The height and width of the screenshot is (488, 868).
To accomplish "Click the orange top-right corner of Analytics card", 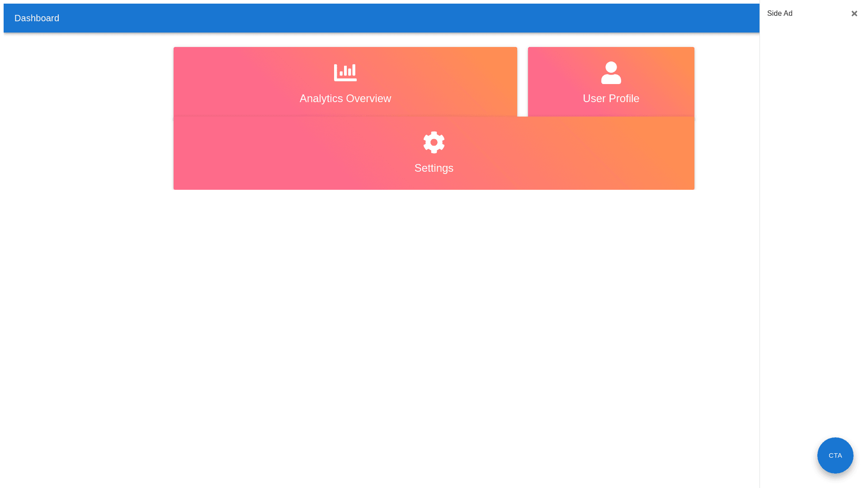I will [502, 56].
